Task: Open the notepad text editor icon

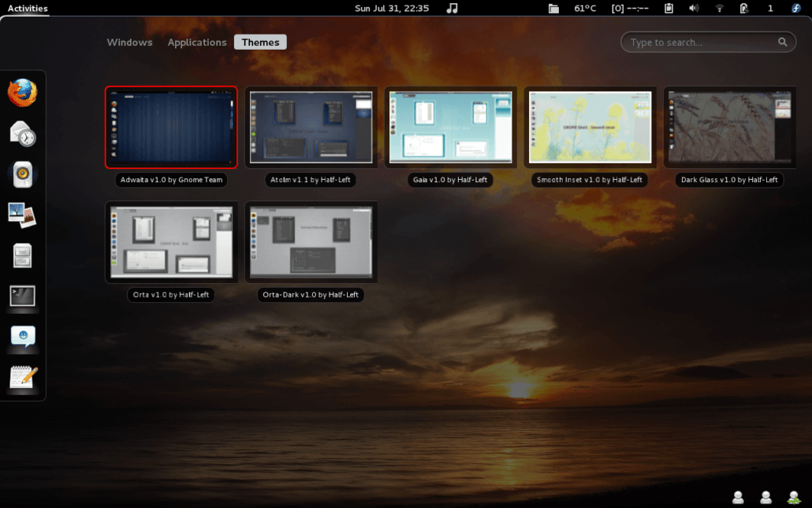Action: coord(24,377)
